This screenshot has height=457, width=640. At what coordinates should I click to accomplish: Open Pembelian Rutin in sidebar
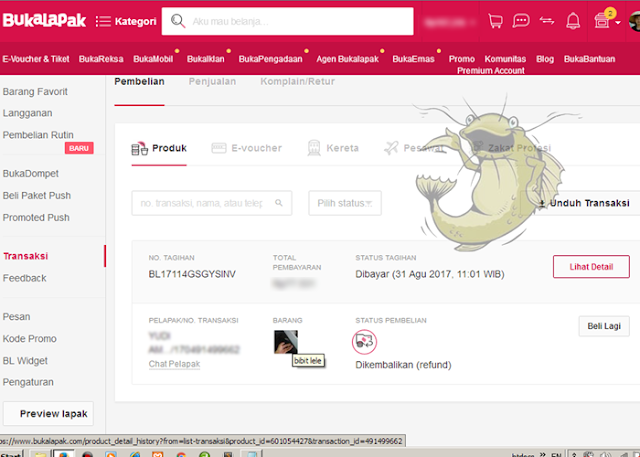(x=38, y=135)
